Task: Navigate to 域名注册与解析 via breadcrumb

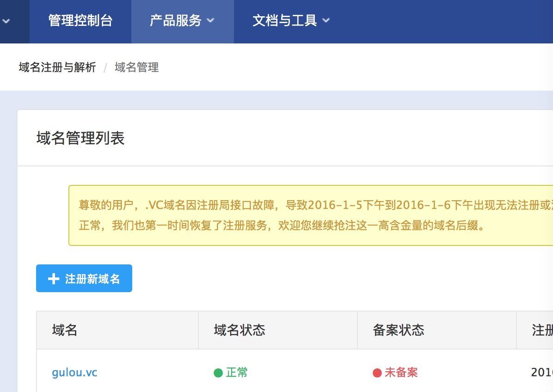Action: point(56,67)
